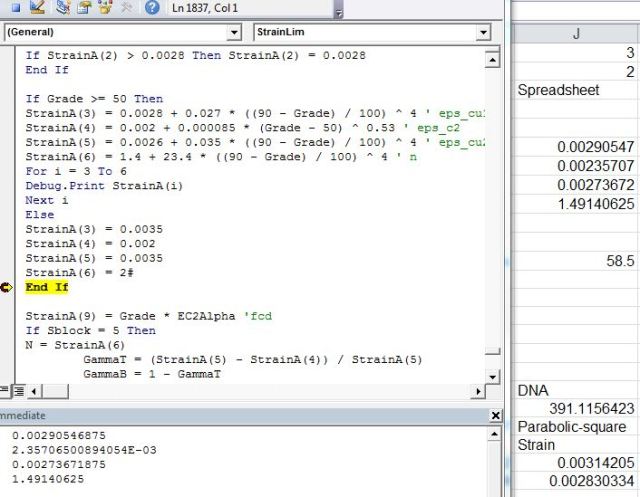Place cursor on highlighted End If line

tap(47, 287)
